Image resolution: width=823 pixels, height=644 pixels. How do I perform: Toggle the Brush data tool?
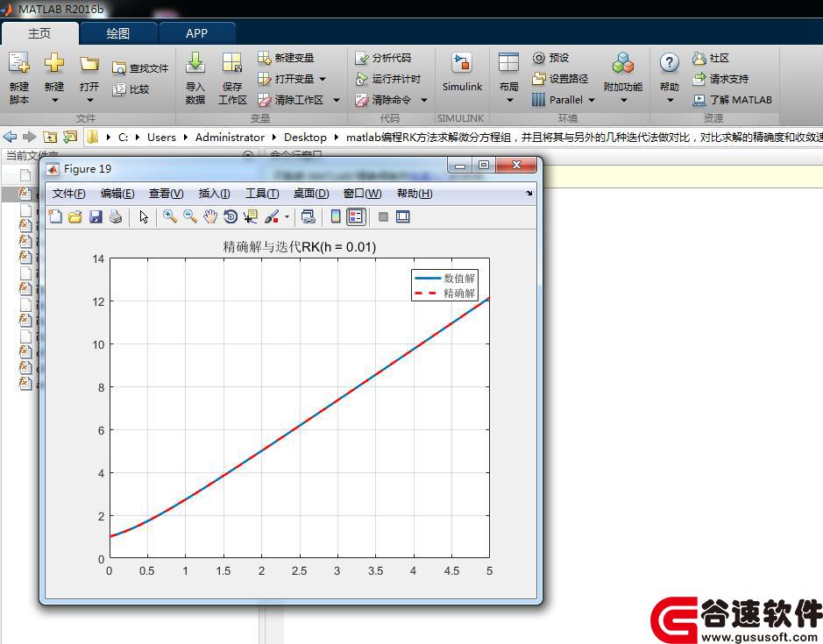tap(272, 216)
